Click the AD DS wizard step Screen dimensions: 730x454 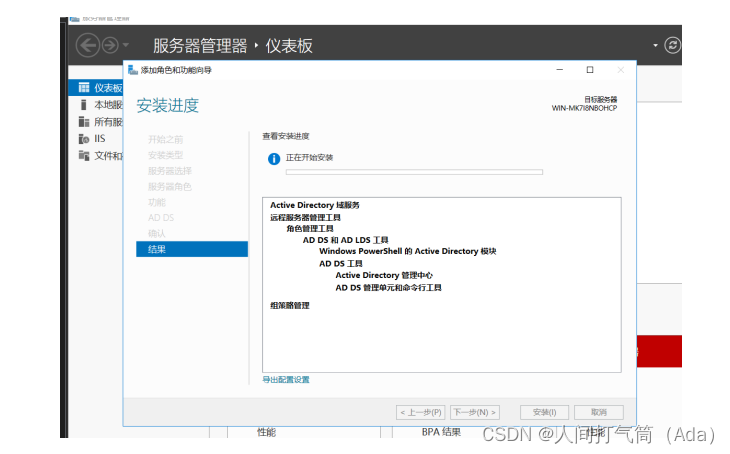pyautogui.click(x=161, y=217)
